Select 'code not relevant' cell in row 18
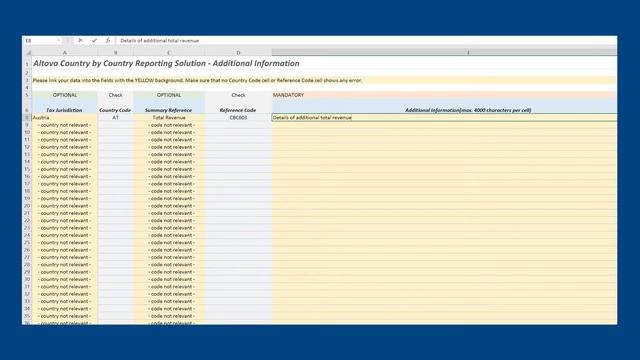Screen dimensions: 640x360 pos(169,191)
